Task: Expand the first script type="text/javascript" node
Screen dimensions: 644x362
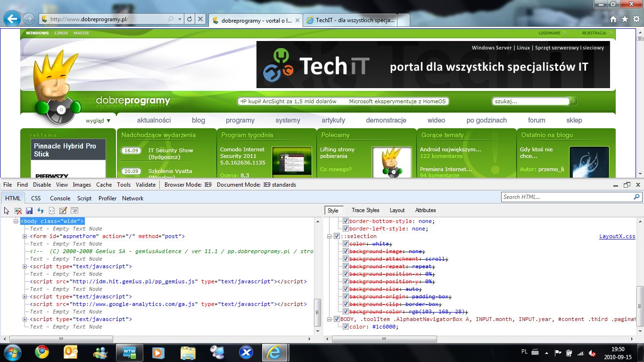Action: click(x=25, y=266)
